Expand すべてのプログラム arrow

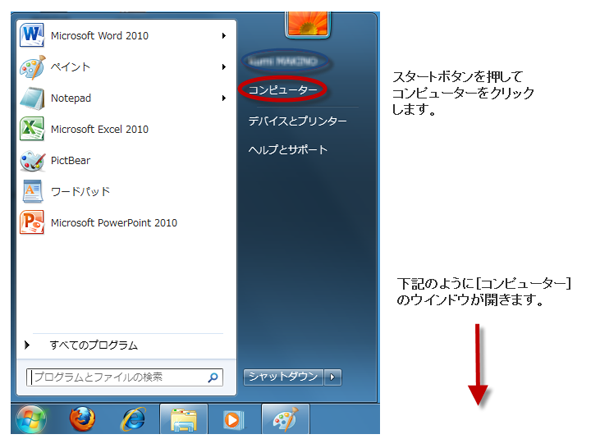tap(27, 345)
